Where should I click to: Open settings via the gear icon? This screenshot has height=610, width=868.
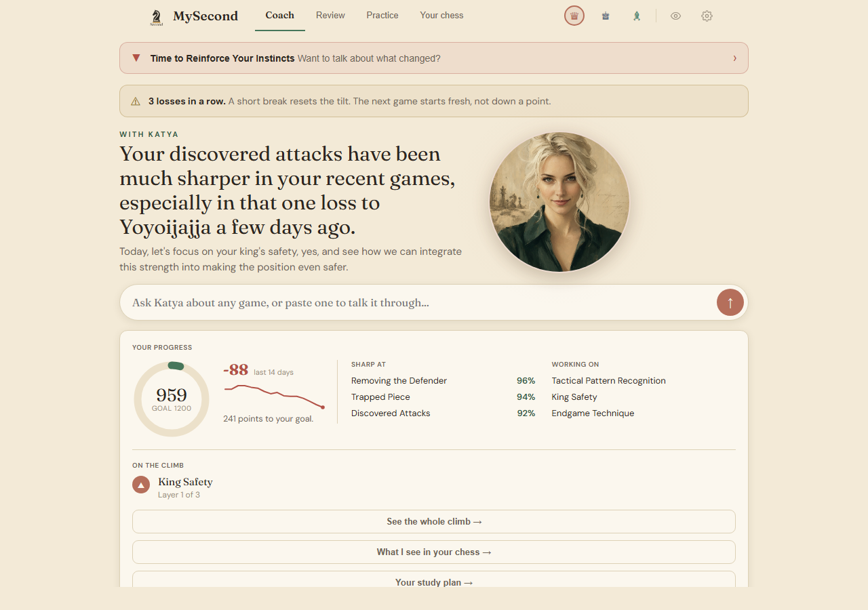pos(707,16)
